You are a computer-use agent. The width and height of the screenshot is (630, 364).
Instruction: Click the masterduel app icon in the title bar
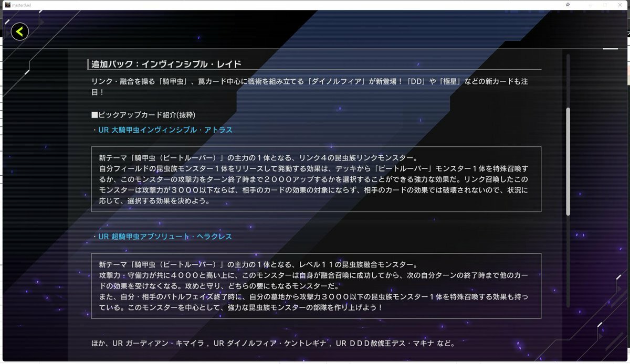[7, 5]
